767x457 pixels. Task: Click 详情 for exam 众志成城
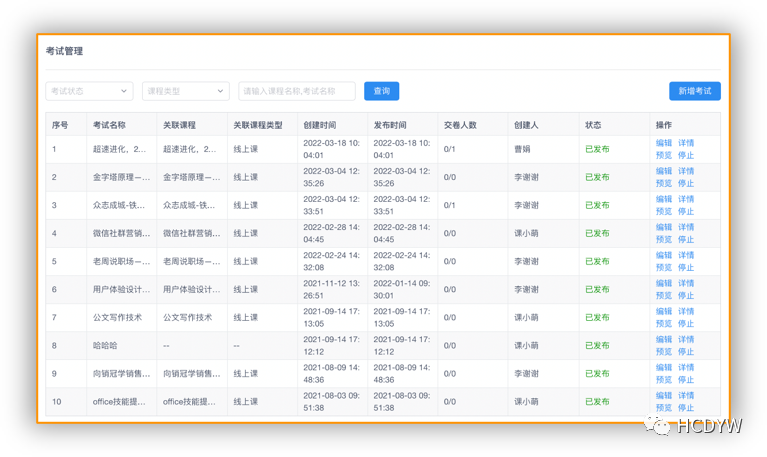tap(686, 199)
